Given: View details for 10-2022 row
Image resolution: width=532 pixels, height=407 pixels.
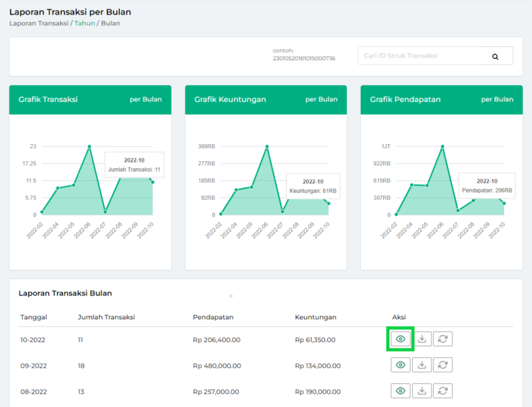Looking at the screenshot, I should click(x=400, y=339).
